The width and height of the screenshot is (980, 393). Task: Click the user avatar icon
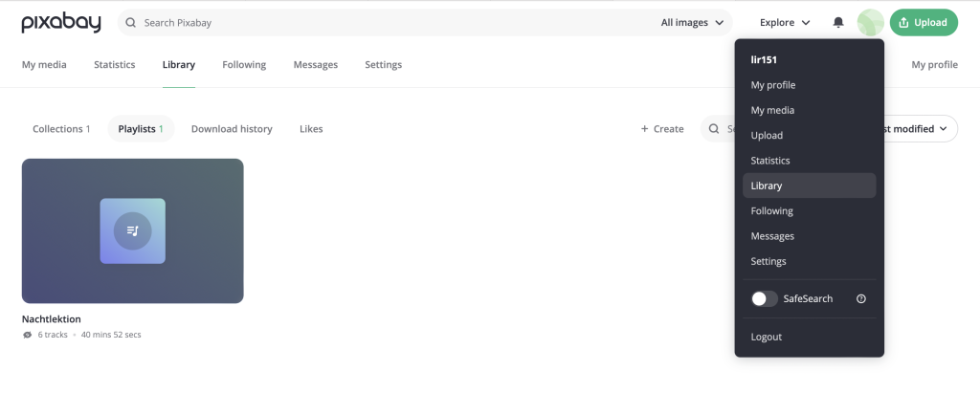pos(870,23)
